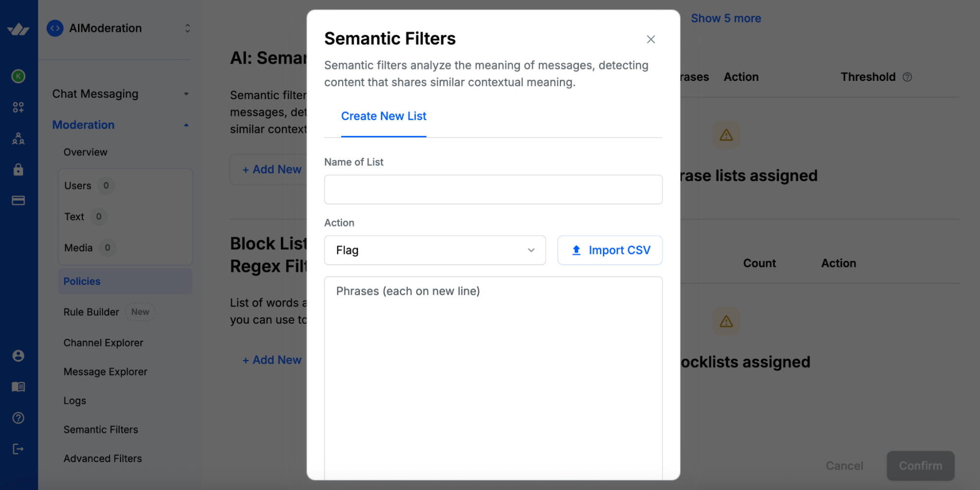Collapse the Moderation section

(x=186, y=125)
